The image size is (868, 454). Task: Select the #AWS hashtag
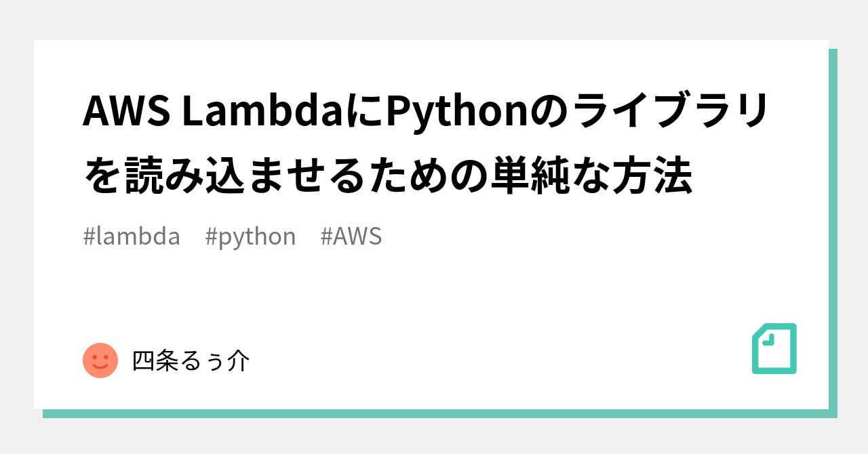[x=351, y=236]
